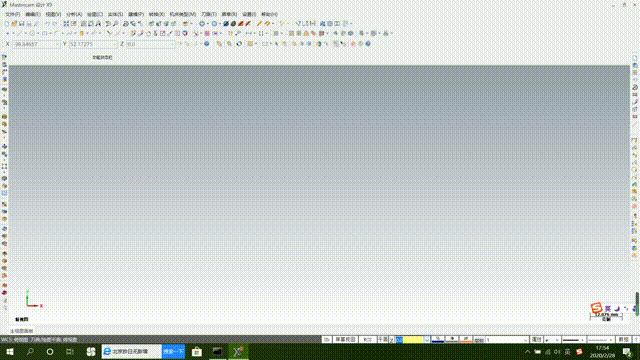The height and width of the screenshot is (360, 640).
Task: Click the Fit to screen icon
Action: coord(66,24)
